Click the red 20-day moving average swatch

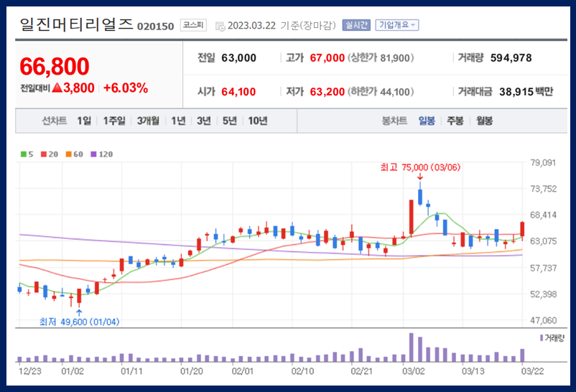click(44, 154)
